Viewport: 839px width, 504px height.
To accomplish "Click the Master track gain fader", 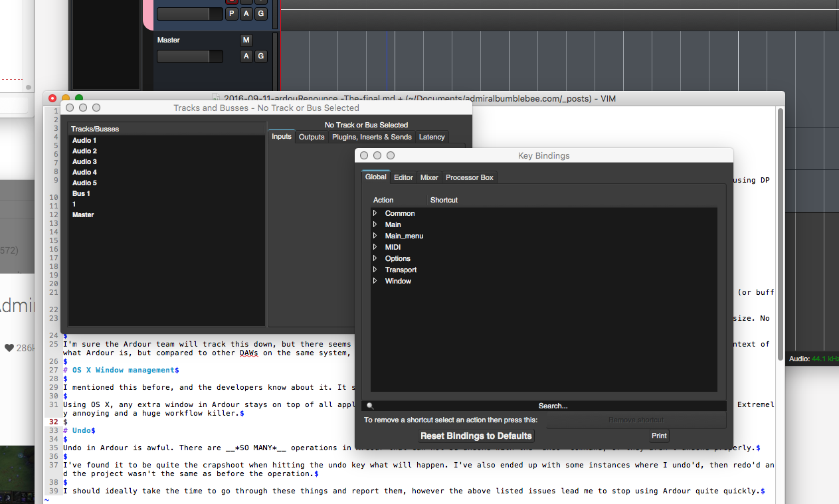I will (x=190, y=56).
